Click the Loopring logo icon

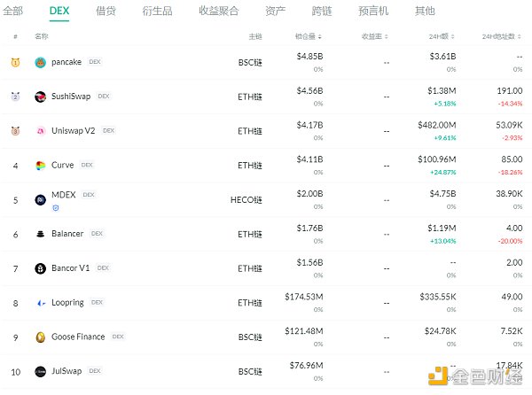41,303
